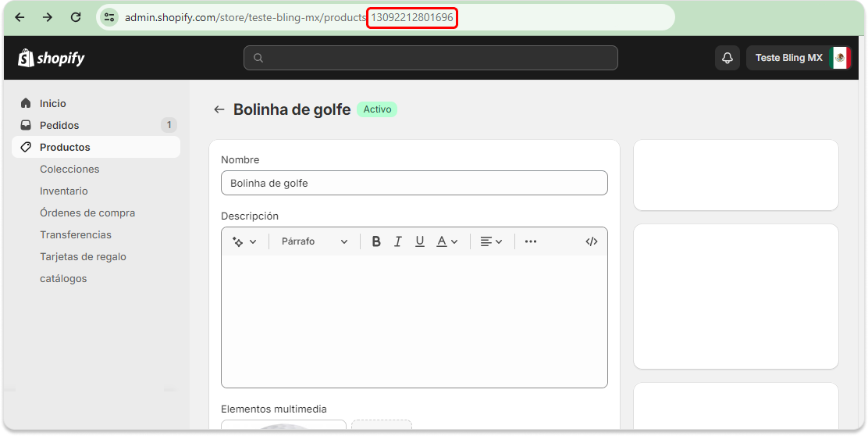Open Párrafo style dropdown
This screenshot has width=868, height=436.
[x=315, y=241]
